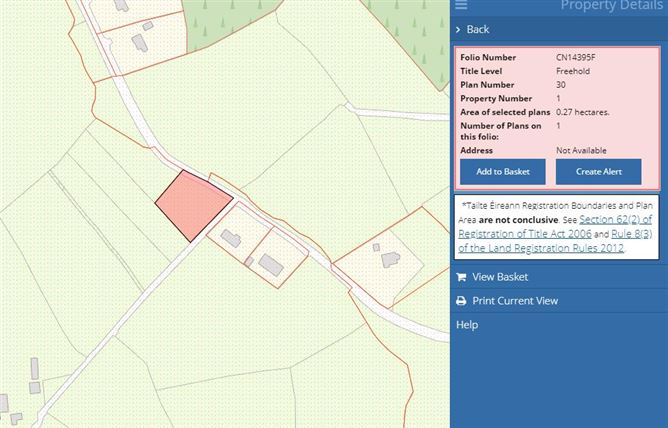
Task: Click the Area of selected plans label
Action: click(x=505, y=112)
